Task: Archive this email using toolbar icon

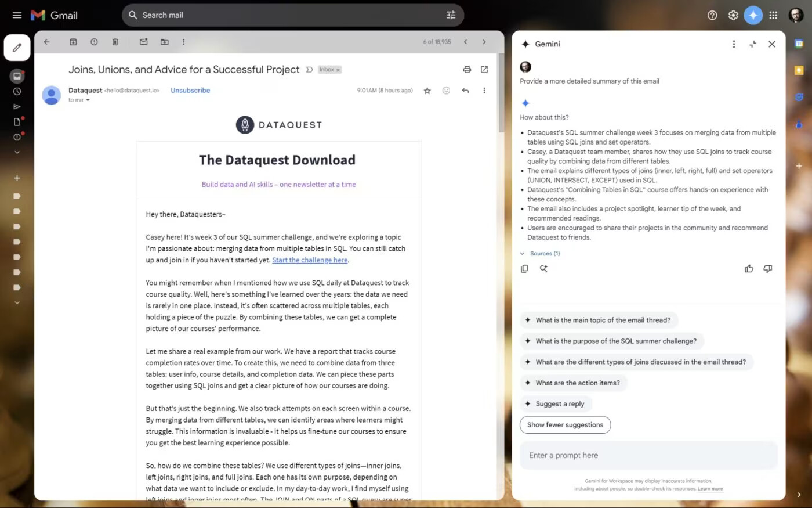Action: [73, 42]
